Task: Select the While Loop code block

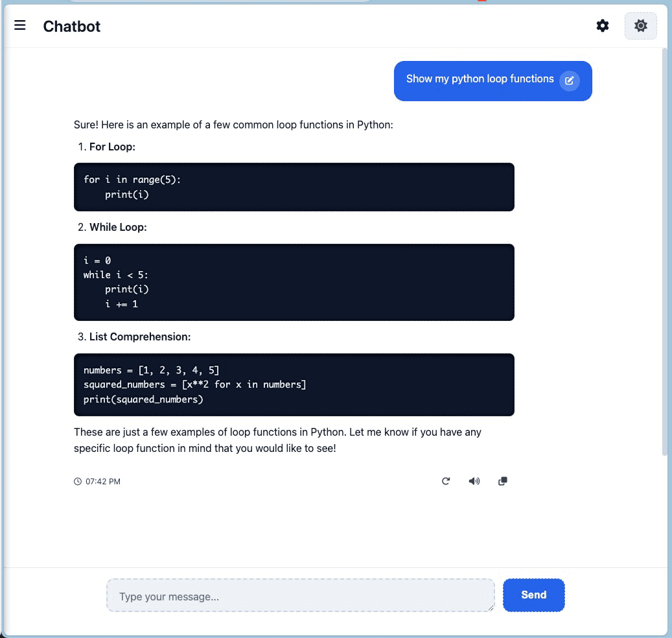Action: coord(294,282)
